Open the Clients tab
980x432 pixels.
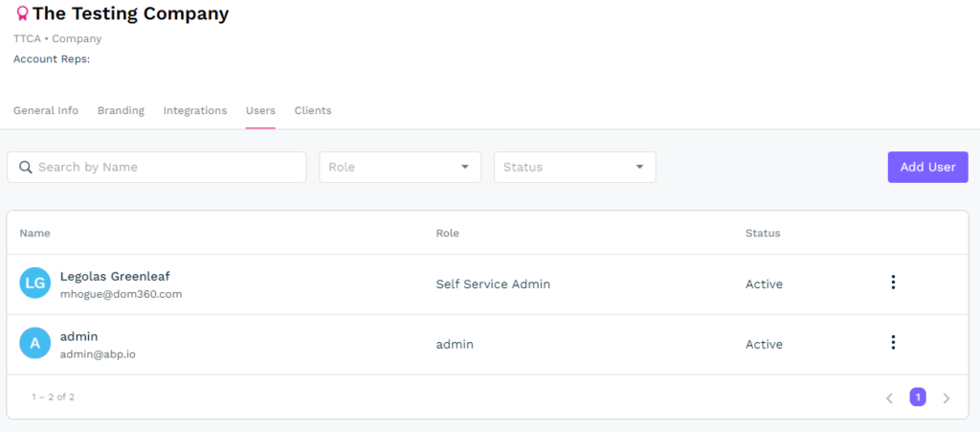click(313, 111)
